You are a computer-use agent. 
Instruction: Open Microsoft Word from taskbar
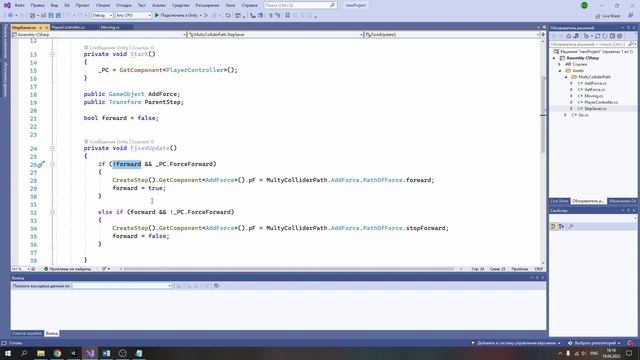[107, 353]
